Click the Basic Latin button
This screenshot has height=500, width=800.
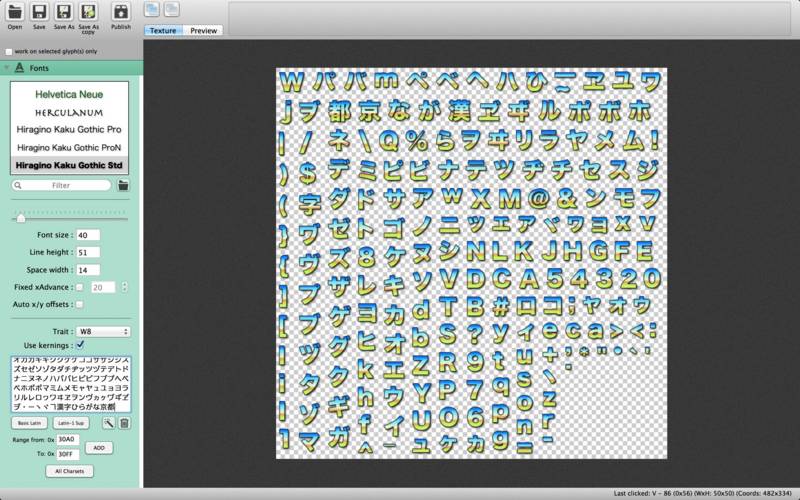point(29,423)
